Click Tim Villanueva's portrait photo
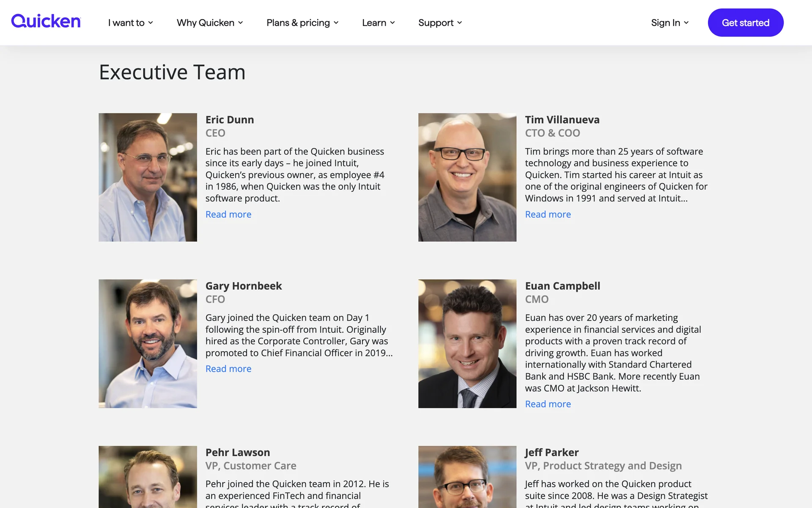Image resolution: width=812 pixels, height=508 pixels. click(467, 177)
